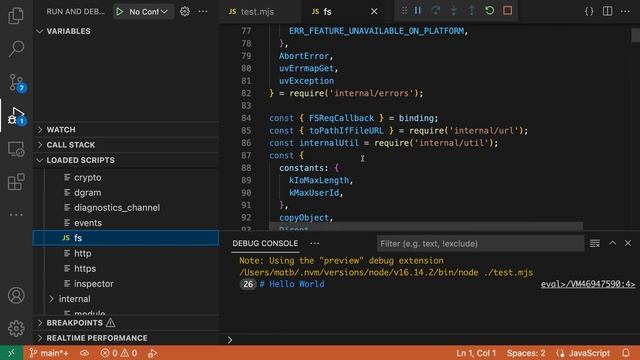Click the '26' repeated-output count badge
Image resolution: width=640 pixels, height=360 pixels.
(x=248, y=284)
